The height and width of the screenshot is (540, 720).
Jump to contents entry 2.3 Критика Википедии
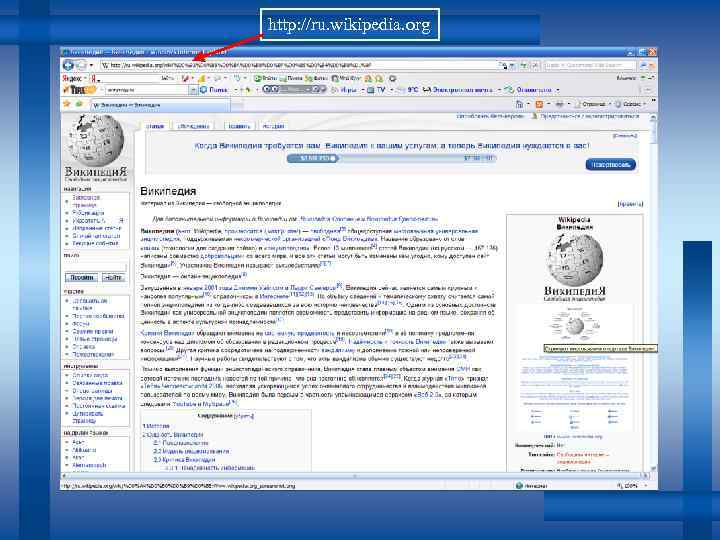pos(184,459)
